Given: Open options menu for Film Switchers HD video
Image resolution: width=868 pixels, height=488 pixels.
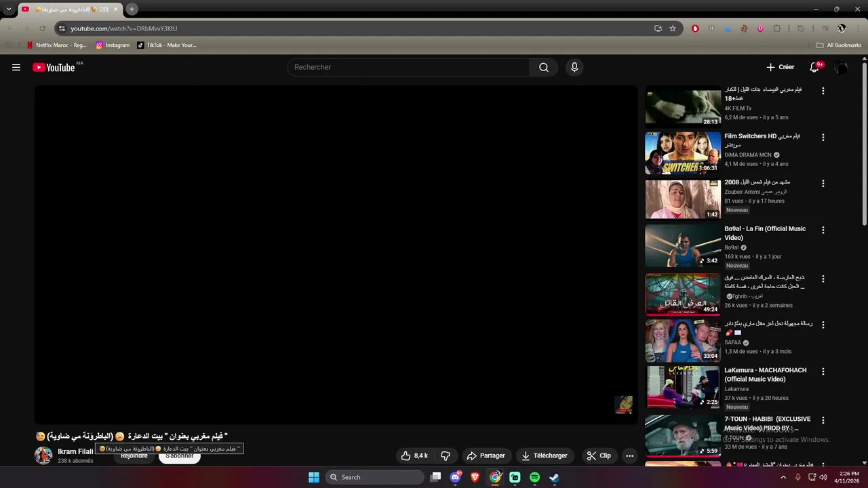Looking at the screenshot, I should click(823, 137).
